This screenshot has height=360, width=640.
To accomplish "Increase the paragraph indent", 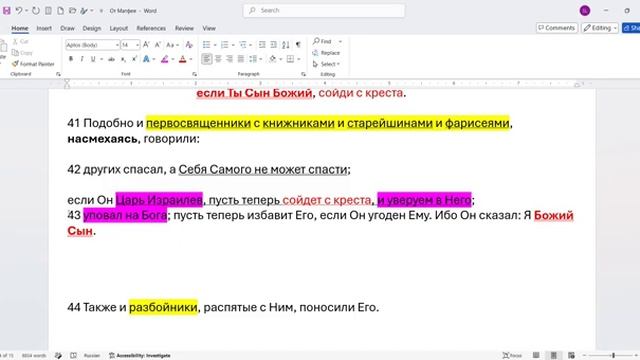I will [x=273, y=44].
